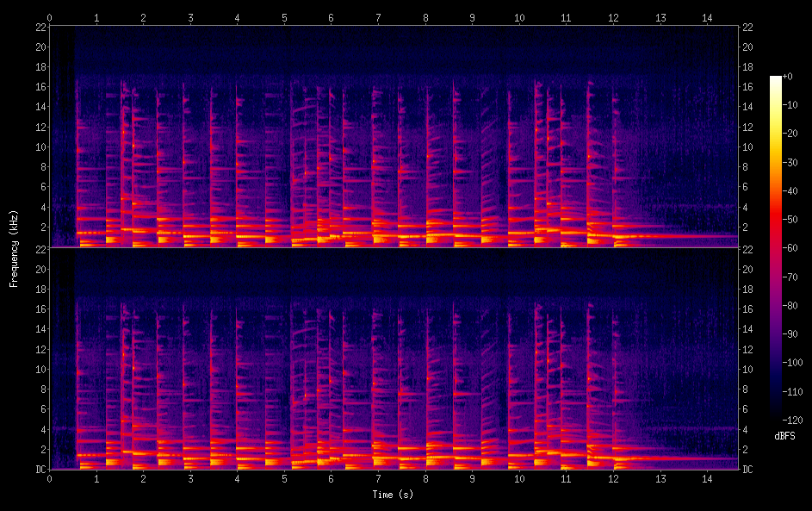Click the "DC" label on the left frequency axis

click(40, 470)
